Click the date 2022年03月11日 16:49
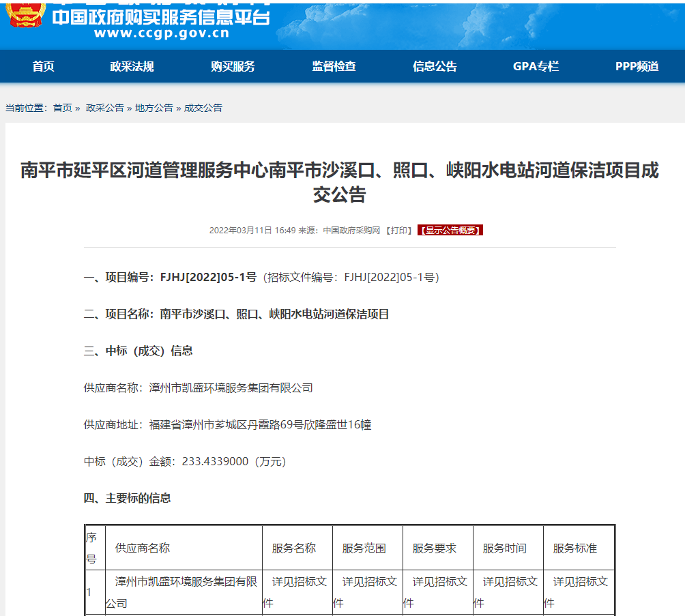Viewport: 685px width, 616px height. (252, 231)
